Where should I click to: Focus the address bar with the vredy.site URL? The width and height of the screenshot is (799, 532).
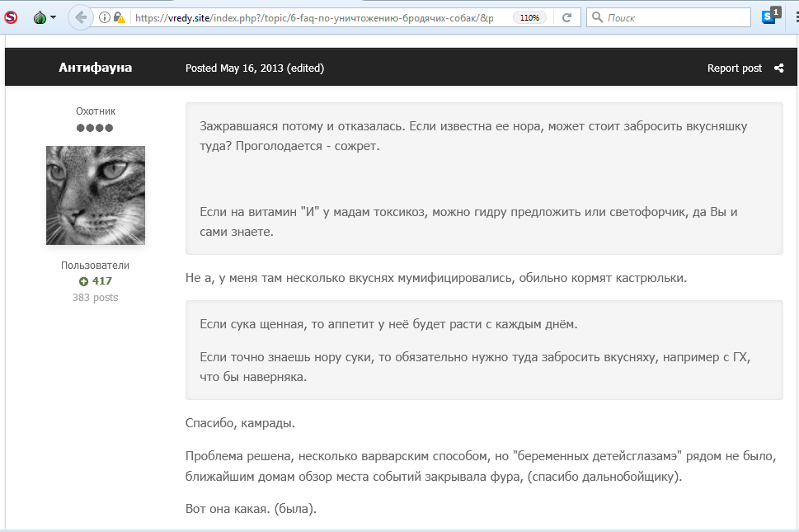[314, 18]
